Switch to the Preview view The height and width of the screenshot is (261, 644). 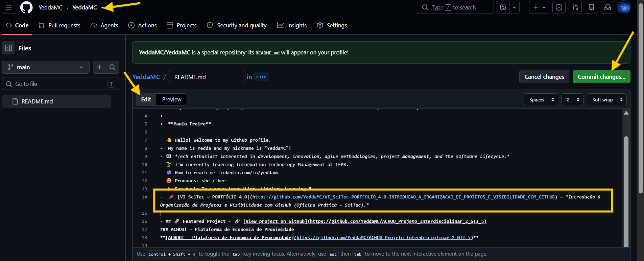point(172,99)
